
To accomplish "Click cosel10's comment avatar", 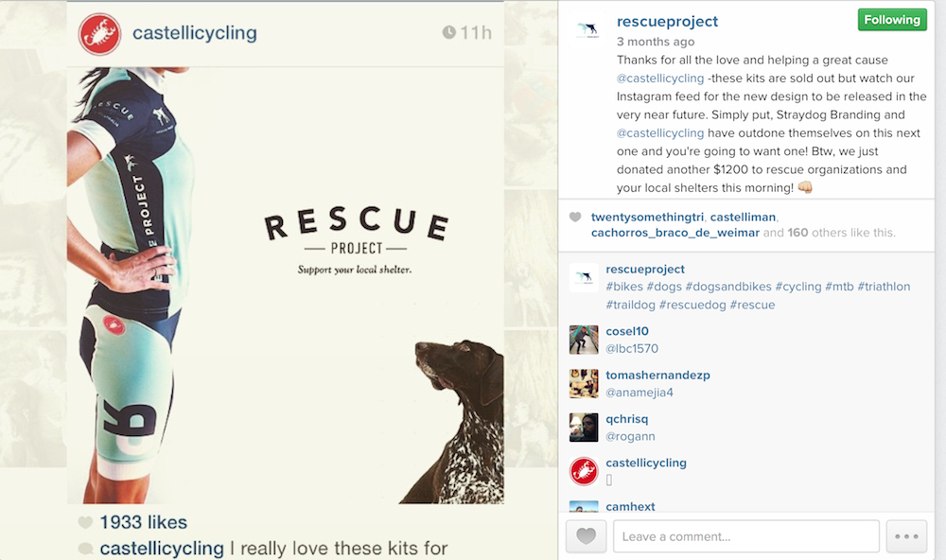I will pos(584,340).
